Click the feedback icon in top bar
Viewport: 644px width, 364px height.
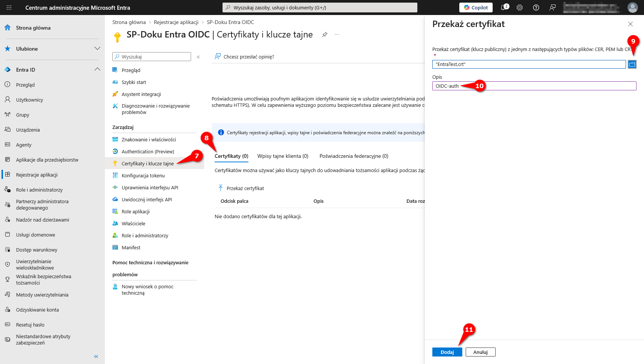point(553,7)
